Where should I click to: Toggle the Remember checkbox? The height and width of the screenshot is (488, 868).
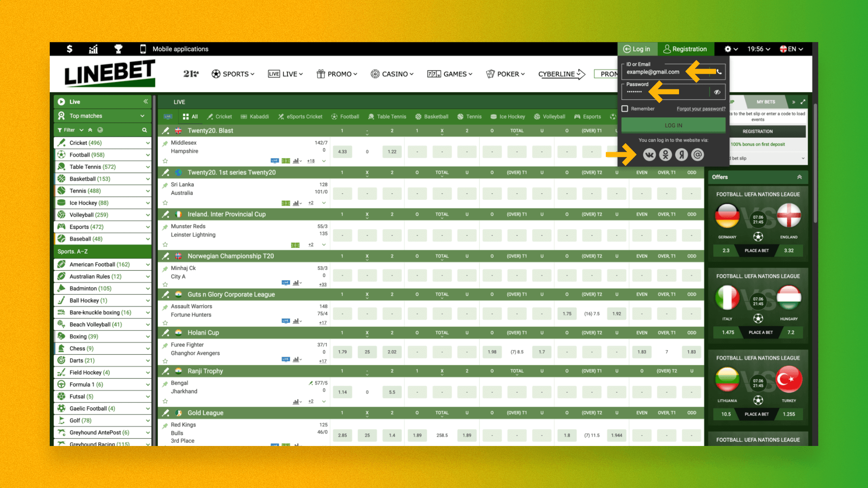(x=625, y=109)
